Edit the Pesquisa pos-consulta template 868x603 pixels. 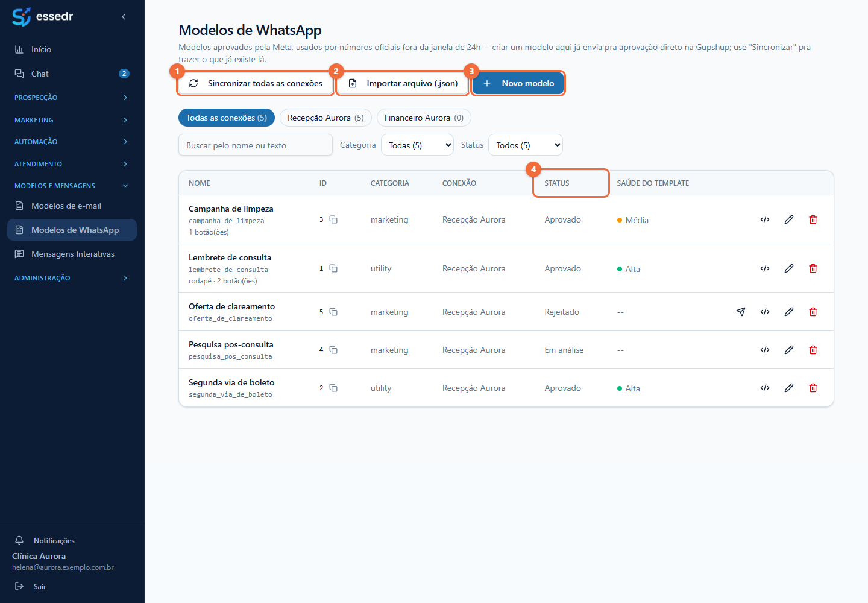point(789,350)
